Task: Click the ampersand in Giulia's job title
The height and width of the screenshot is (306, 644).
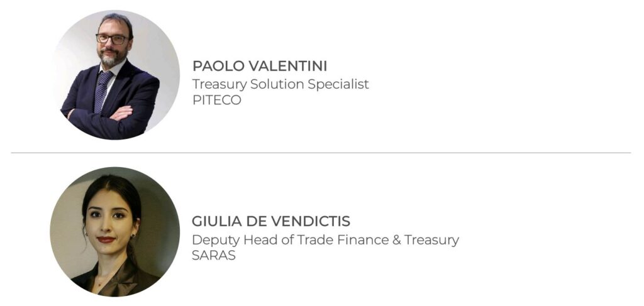Action: click(x=397, y=240)
